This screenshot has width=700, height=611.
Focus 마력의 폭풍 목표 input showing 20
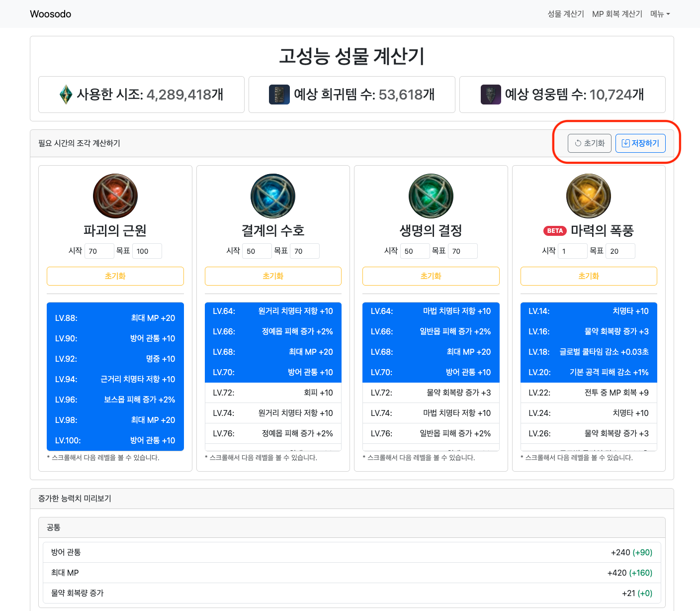[620, 251]
